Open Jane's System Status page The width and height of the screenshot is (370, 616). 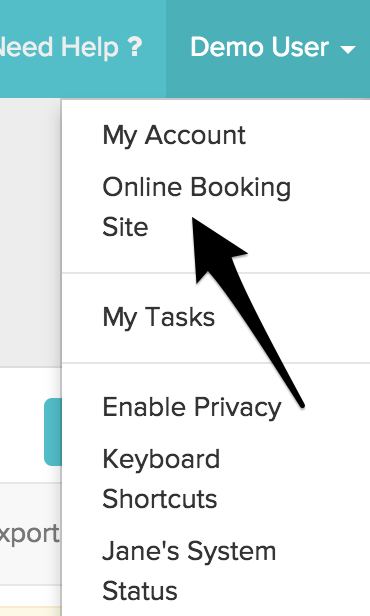pos(189,570)
